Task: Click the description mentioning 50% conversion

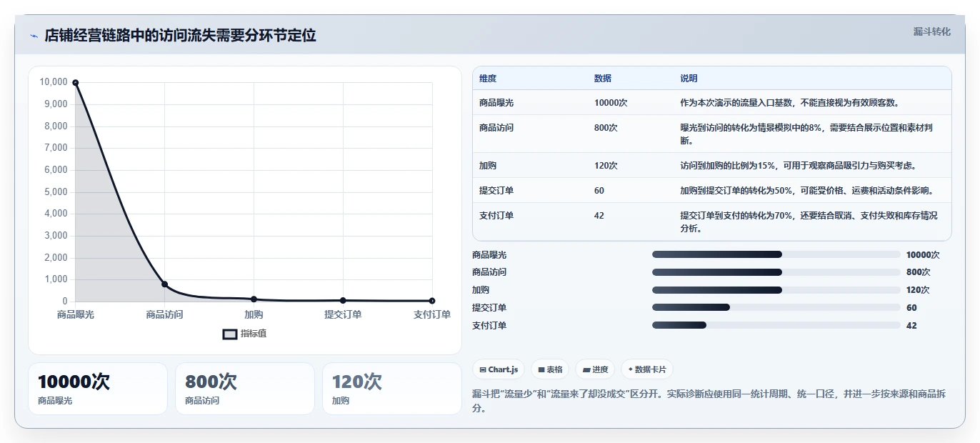Action: 806,191
